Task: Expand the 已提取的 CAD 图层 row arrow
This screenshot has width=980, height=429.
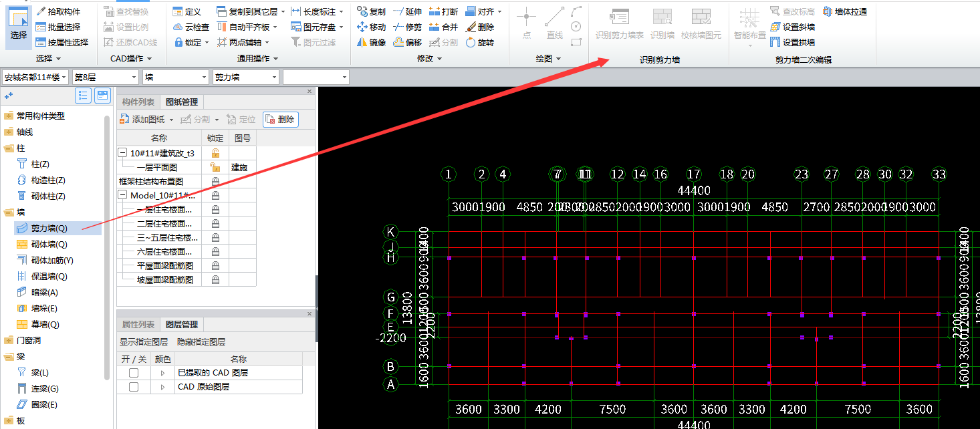Action: tap(162, 372)
